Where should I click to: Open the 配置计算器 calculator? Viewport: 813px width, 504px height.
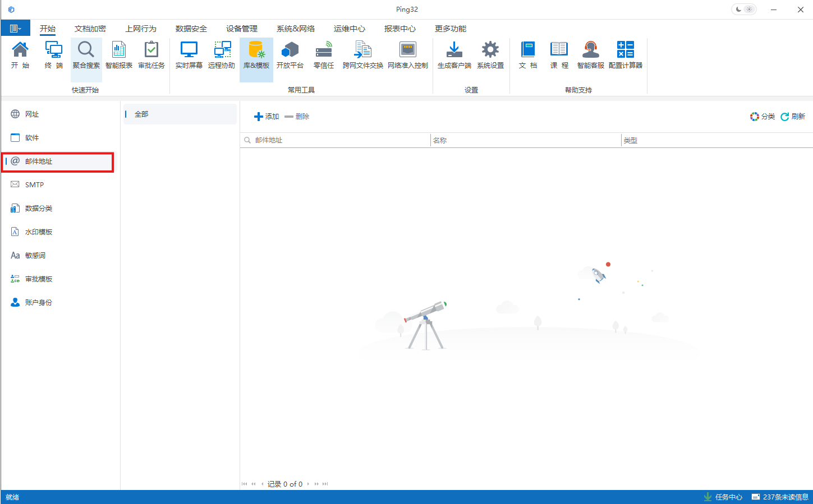(625, 55)
